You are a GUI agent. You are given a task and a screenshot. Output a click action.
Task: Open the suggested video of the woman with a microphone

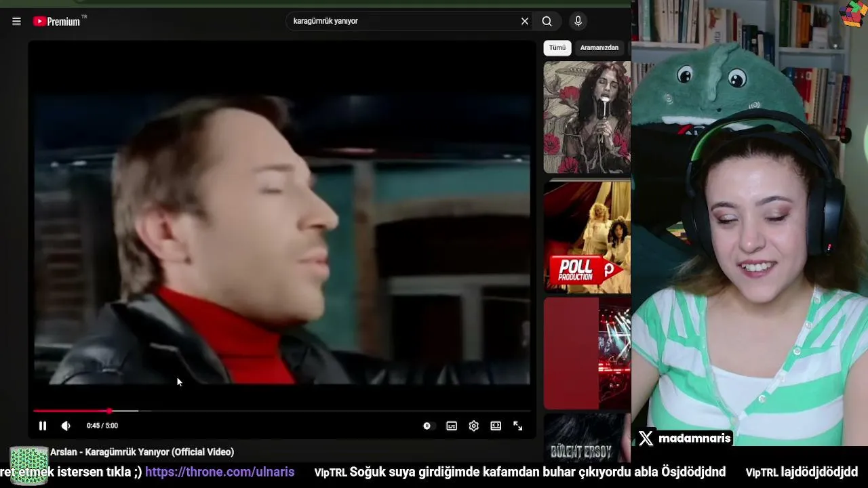tap(587, 117)
